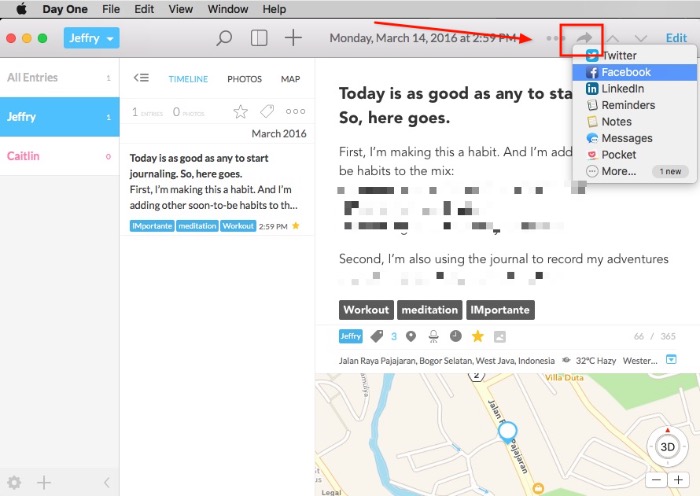This screenshot has width=700, height=496.
Task: Expand More... in the share menu
Action: [618, 171]
